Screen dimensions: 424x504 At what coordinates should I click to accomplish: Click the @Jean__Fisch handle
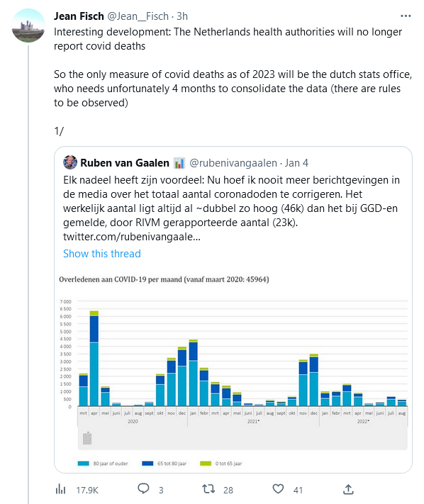click(x=138, y=16)
